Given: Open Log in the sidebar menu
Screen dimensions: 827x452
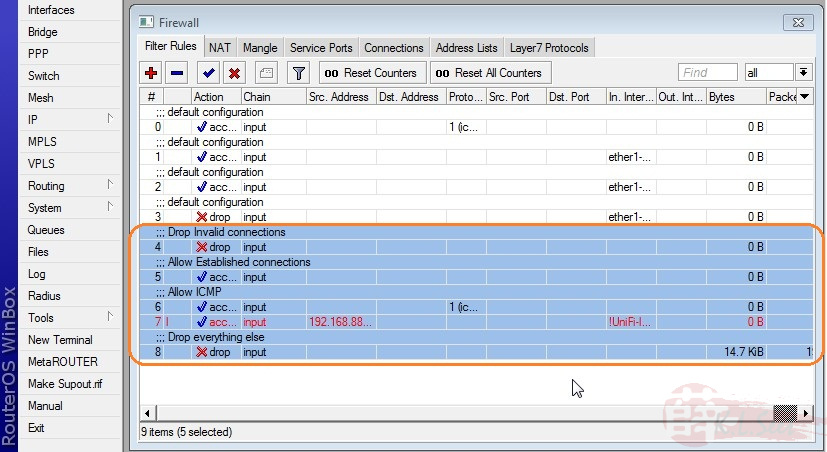Looking at the screenshot, I should (x=70, y=274).
